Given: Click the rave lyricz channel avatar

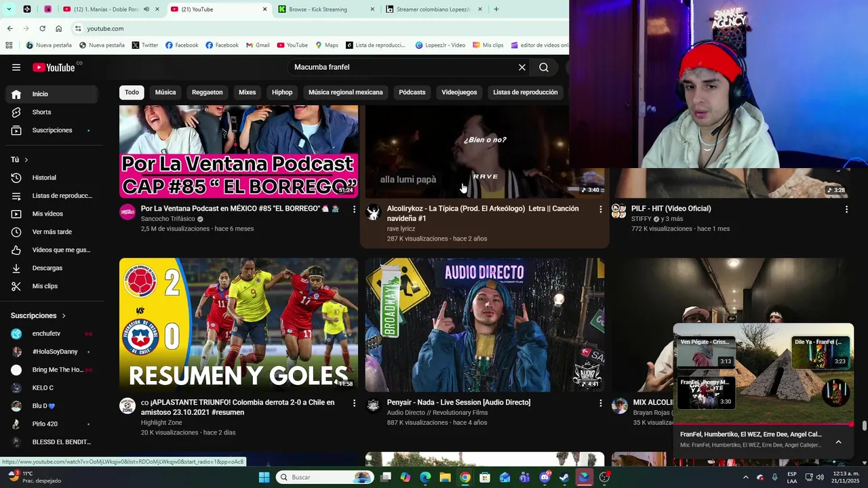Looking at the screenshot, I should click(x=373, y=212).
